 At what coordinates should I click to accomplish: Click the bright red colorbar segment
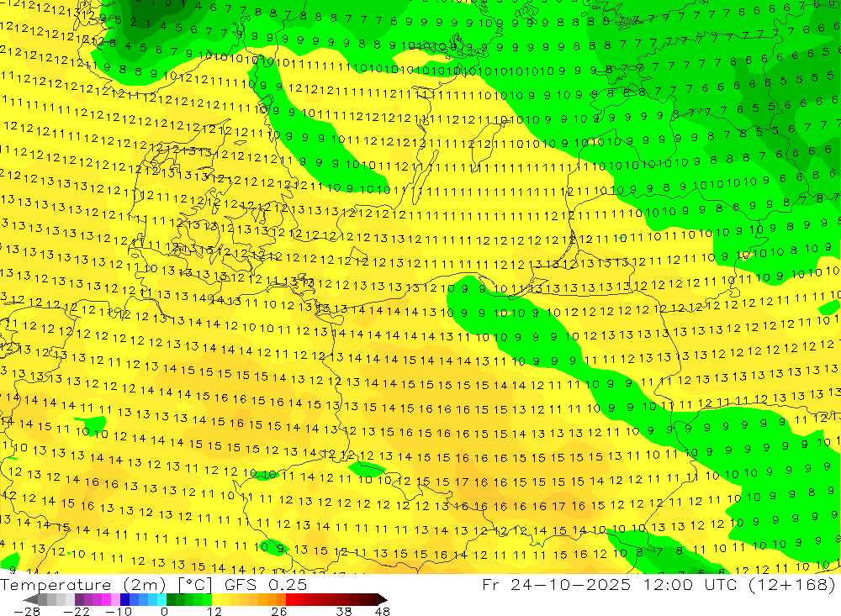(x=290, y=600)
